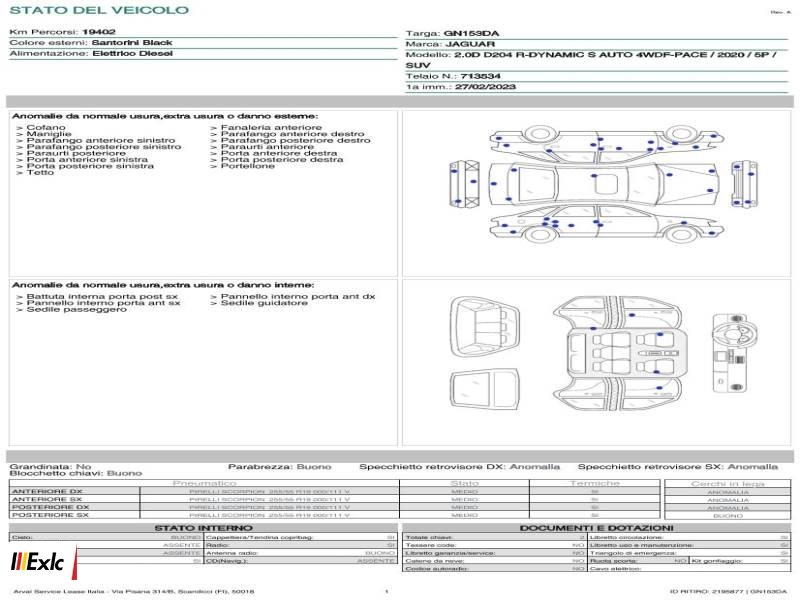Image resolution: width=800 pixels, height=600 pixels.
Task: Click 'Parafango posteriore sinistro' entry
Action: (104, 147)
